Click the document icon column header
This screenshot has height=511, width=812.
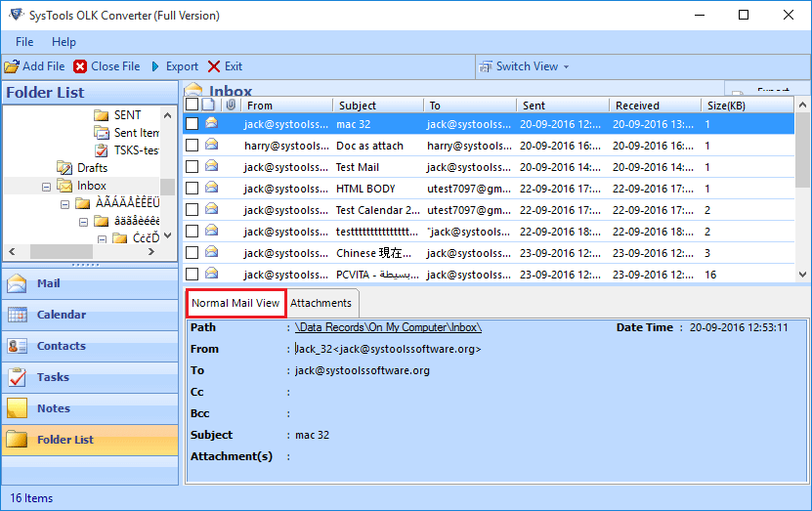coord(208,106)
